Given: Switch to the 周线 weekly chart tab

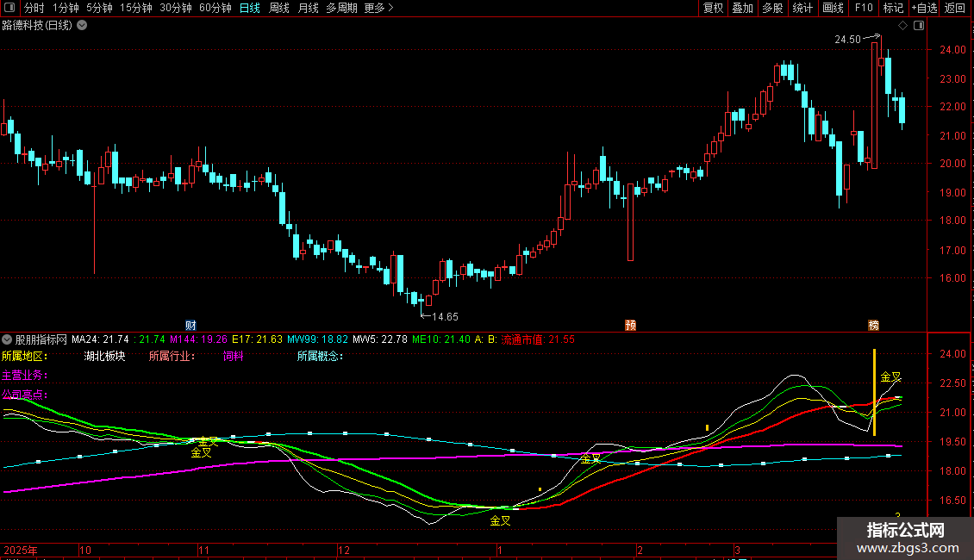Looking at the screenshot, I should click(x=279, y=9).
